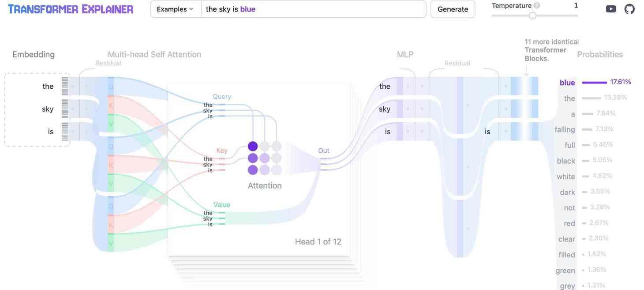Viewport: 644px width, 290px height.
Task: Click the embedding vector bars beside 'sky'
Action: [65, 109]
